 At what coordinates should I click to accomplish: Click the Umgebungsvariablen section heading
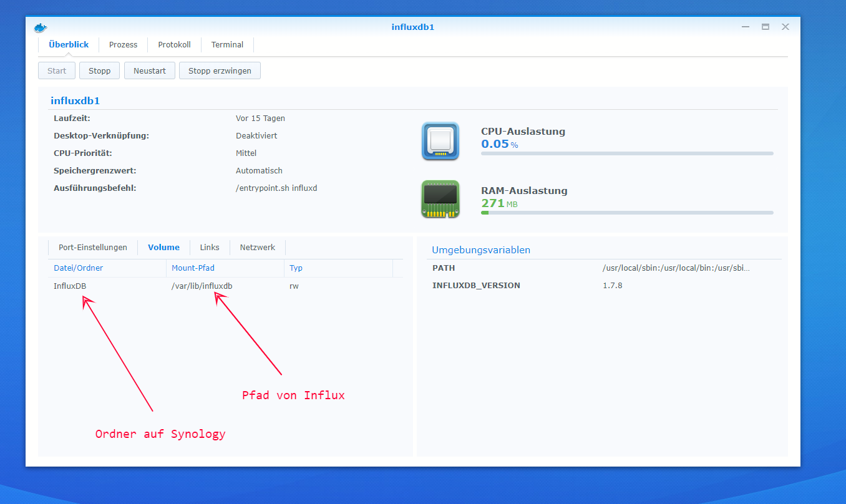click(481, 250)
